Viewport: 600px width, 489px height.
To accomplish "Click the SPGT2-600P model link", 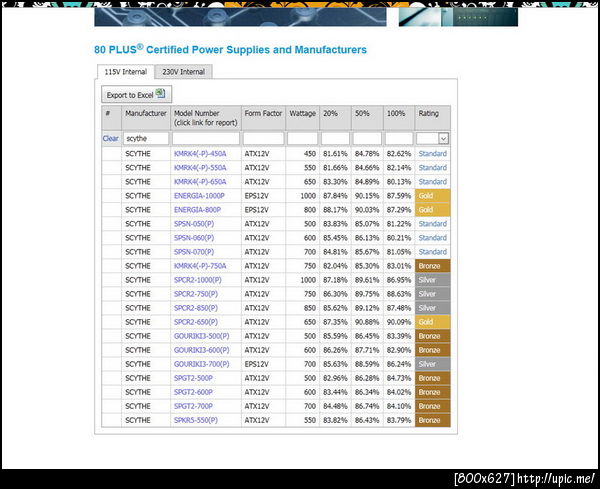I will (x=193, y=392).
